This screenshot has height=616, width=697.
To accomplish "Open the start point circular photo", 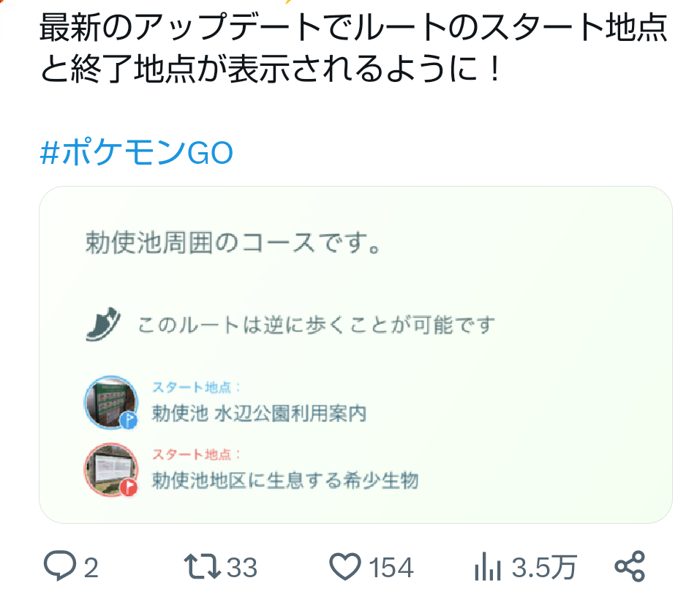I will pyautogui.click(x=110, y=402).
